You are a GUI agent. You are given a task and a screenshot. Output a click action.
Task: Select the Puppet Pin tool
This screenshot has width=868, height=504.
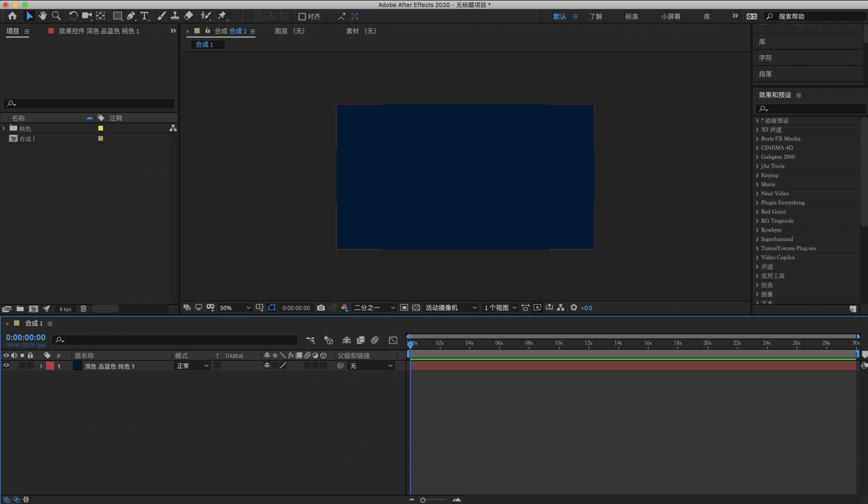(222, 16)
